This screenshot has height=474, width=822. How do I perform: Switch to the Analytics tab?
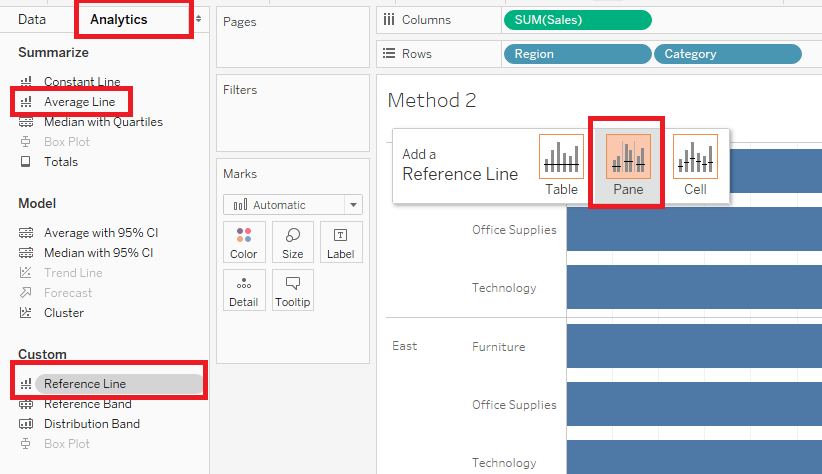118,19
